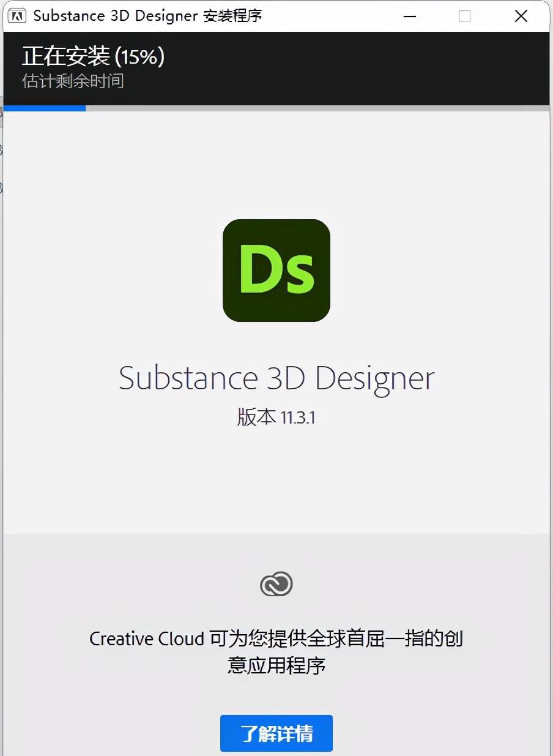
Task: Click the 正在安装 (15%) status text
Action: tap(94, 56)
